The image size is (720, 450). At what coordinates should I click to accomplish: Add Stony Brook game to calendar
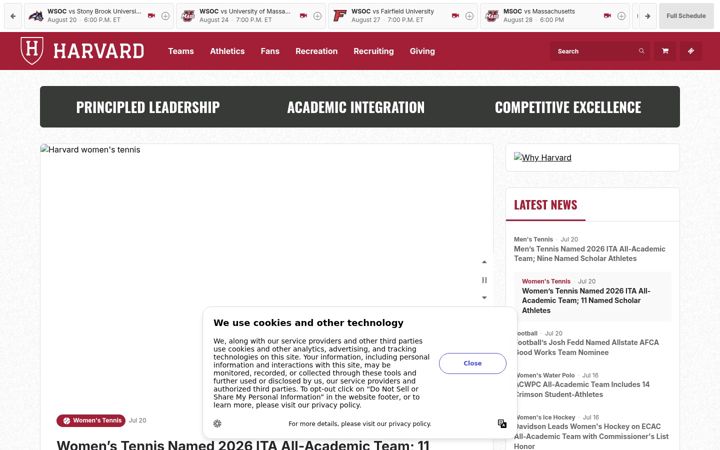pos(165,16)
